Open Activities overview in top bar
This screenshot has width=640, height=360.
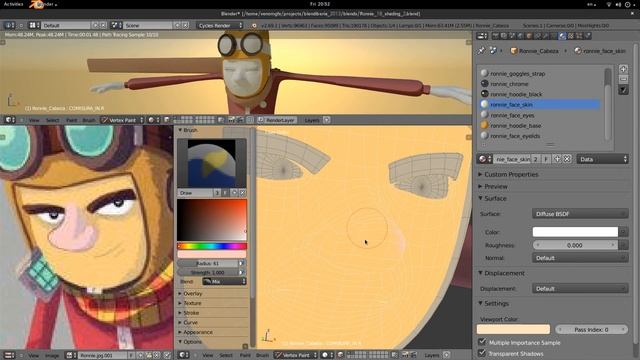click(13, 4)
